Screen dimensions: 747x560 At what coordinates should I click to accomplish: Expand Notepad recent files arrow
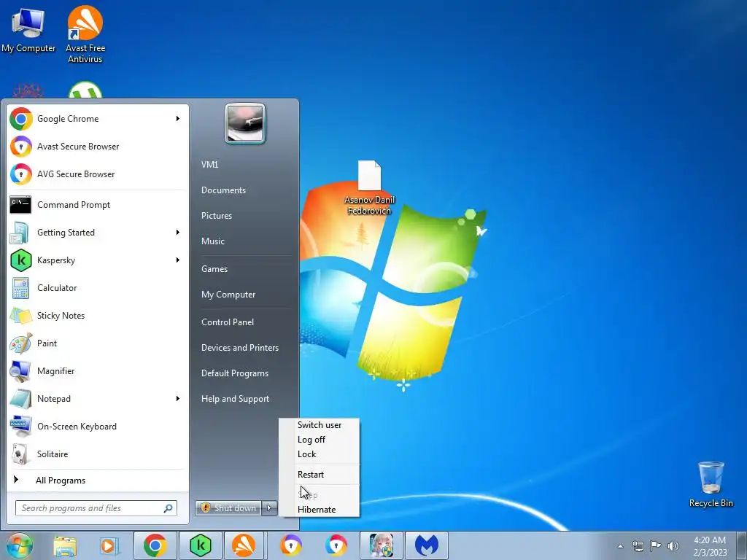tap(178, 399)
